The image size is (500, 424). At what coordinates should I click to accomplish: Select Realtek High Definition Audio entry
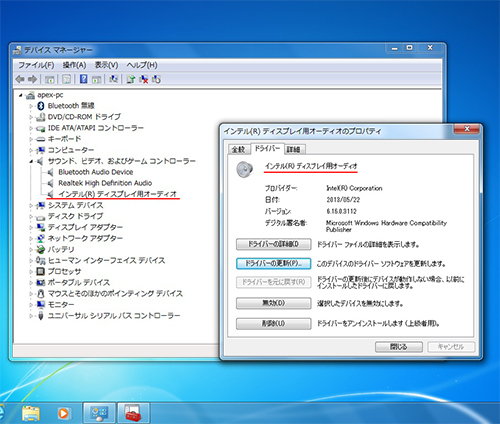tap(105, 183)
